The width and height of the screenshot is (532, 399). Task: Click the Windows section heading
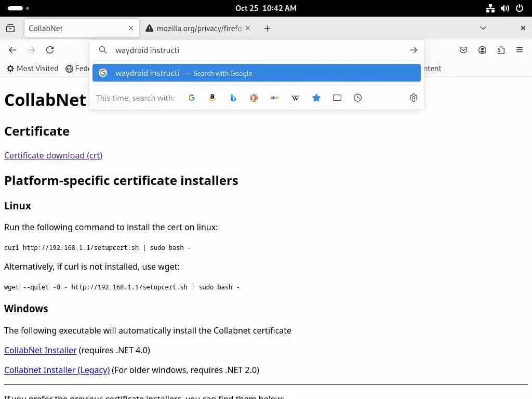coord(26,309)
